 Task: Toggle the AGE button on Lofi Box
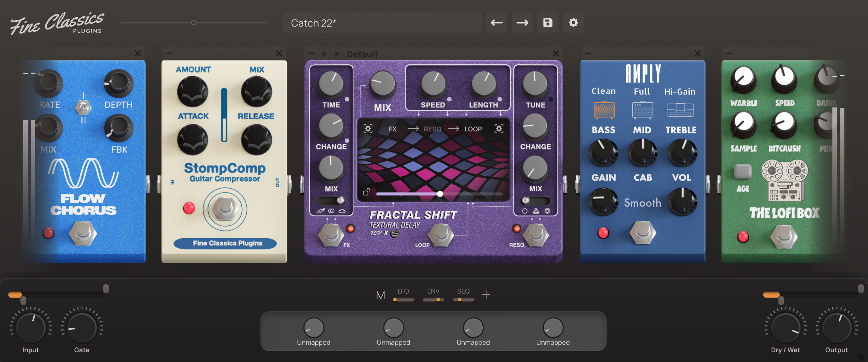743,172
